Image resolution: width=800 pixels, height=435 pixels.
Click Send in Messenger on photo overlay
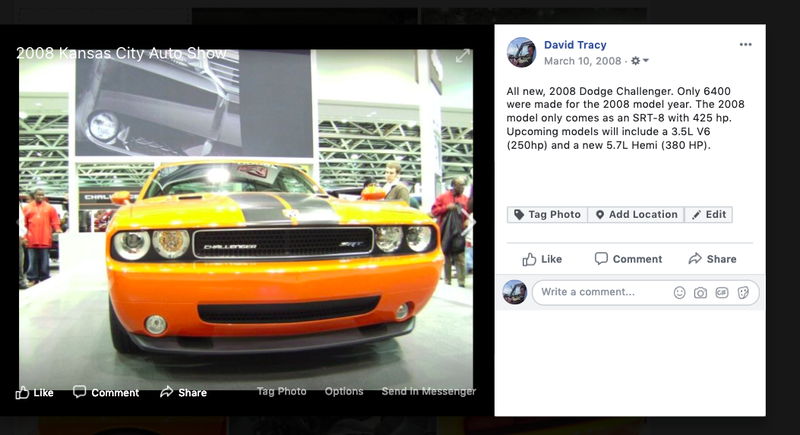pyautogui.click(x=429, y=391)
